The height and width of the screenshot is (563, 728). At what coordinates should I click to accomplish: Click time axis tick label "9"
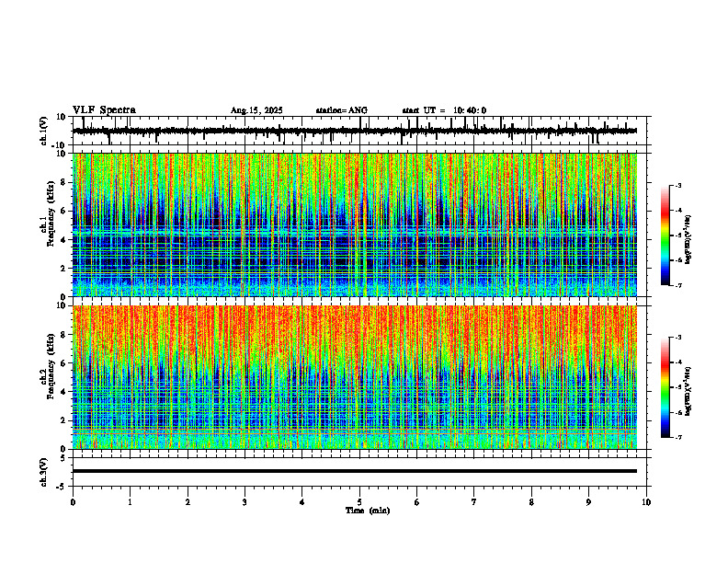click(x=588, y=502)
